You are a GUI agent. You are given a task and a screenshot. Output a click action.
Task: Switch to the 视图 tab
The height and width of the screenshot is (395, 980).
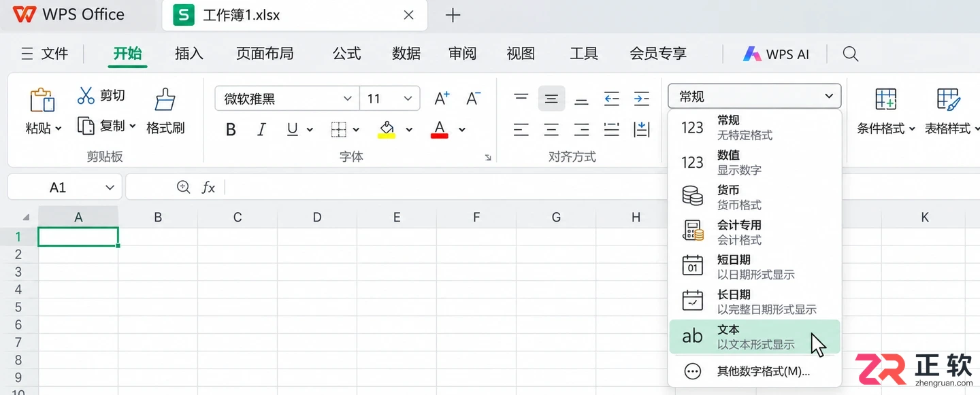click(521, 54)
